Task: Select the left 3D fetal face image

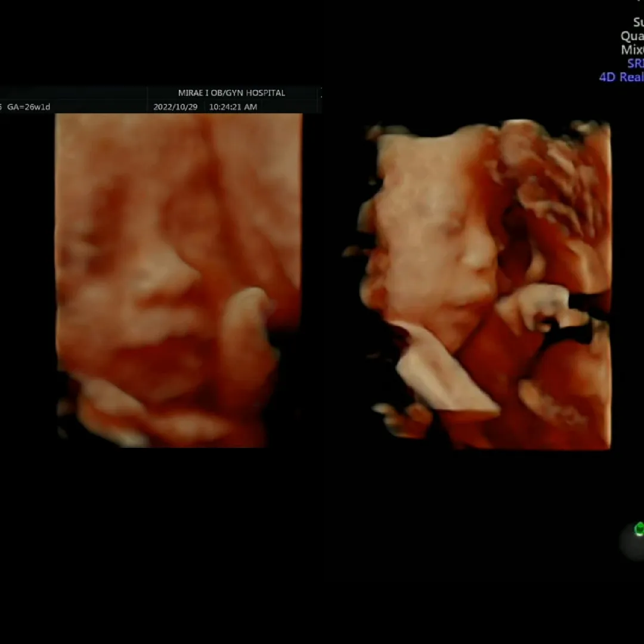Action: coord(179,280)
